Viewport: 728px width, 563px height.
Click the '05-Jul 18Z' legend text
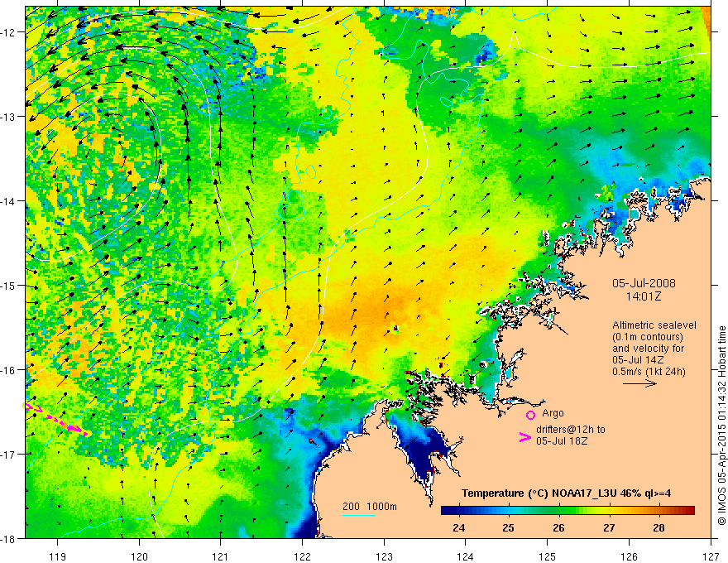(x=562, y=440)
